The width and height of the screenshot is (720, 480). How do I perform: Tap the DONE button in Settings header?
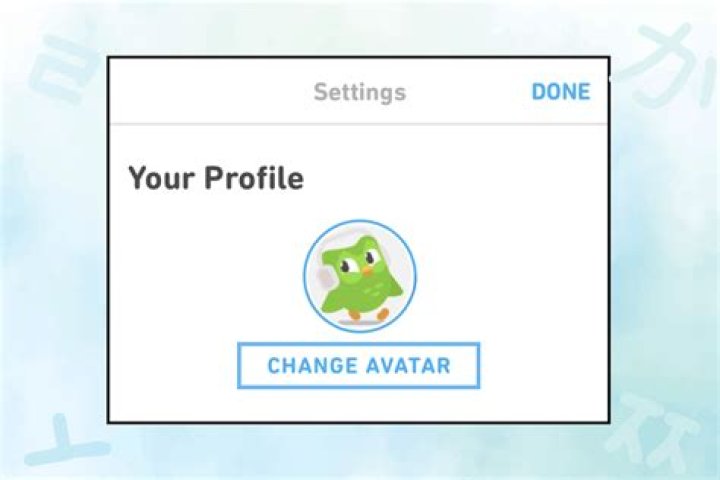pyautogui.click(x=561, y=91)
